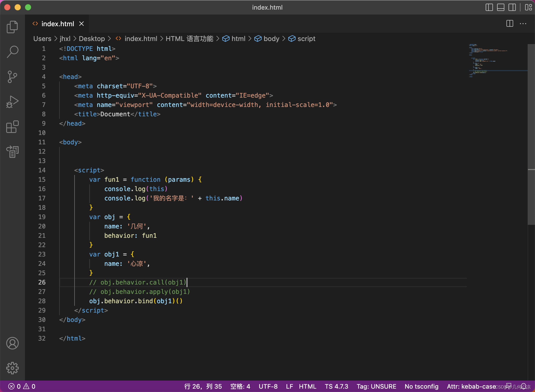The height and width of the screenshot is (392, 535).
Task: Click the UTF-8 encoding status item
Action: tap(268, 386)
